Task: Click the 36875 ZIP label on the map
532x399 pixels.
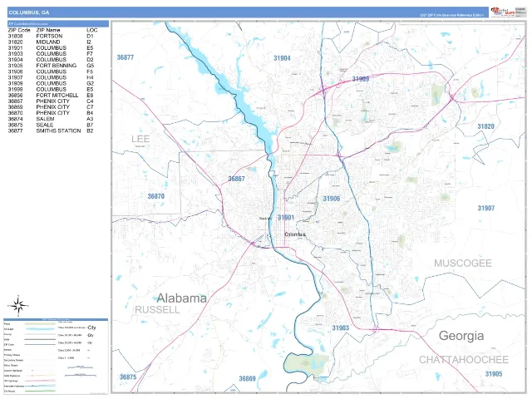Action: click(x=128, y=377)
